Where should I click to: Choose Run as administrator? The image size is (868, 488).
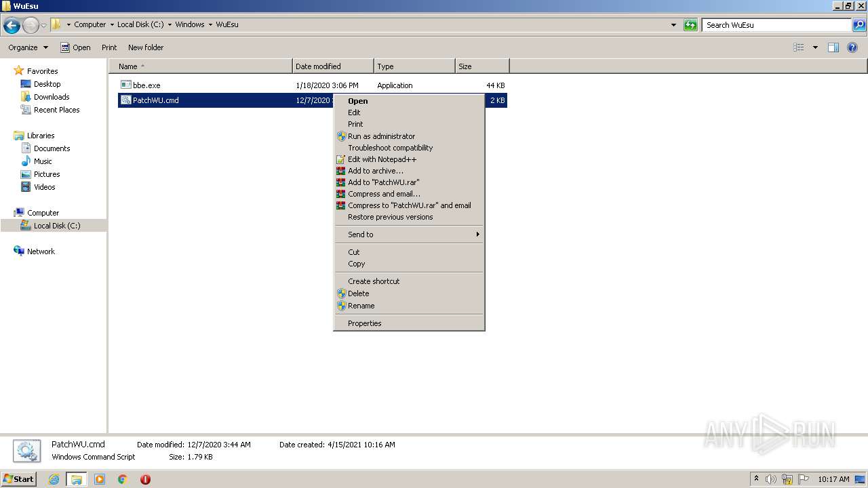[x=409, y=136]
